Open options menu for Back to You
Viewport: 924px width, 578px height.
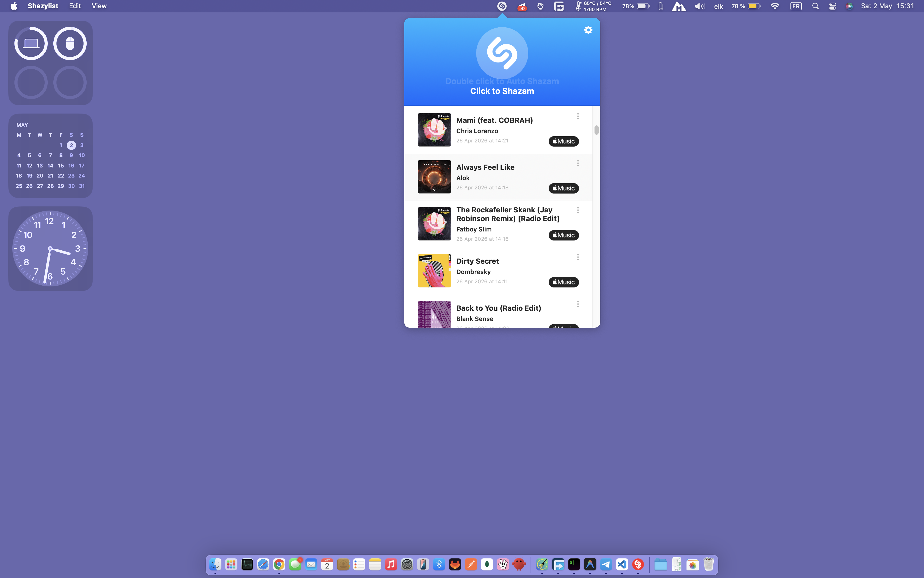coord(578,304)
